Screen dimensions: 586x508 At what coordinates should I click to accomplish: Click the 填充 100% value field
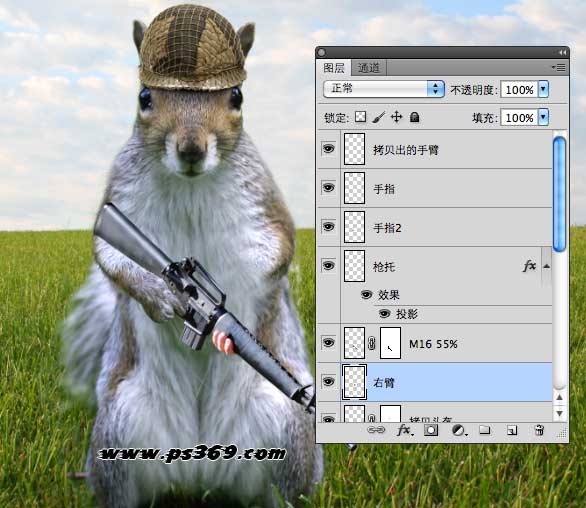click(519, 118)
